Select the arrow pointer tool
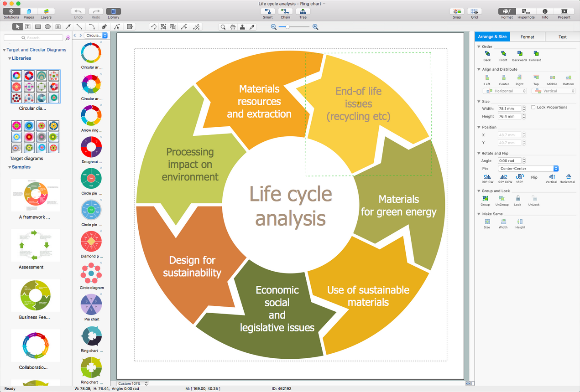 (17, 27)
